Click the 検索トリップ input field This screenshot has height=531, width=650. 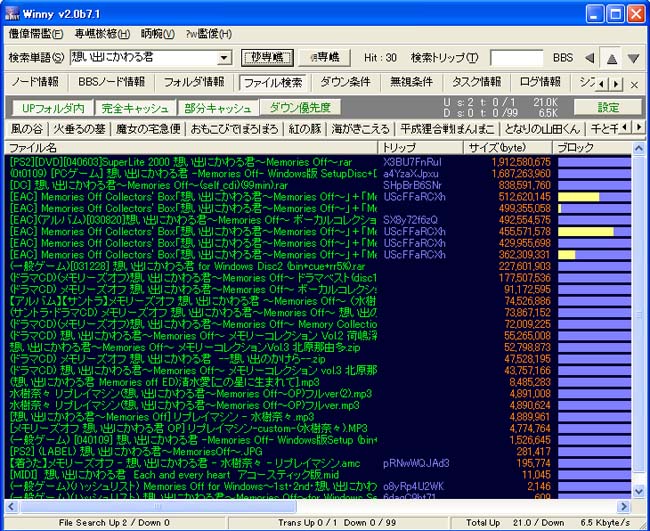517,58
